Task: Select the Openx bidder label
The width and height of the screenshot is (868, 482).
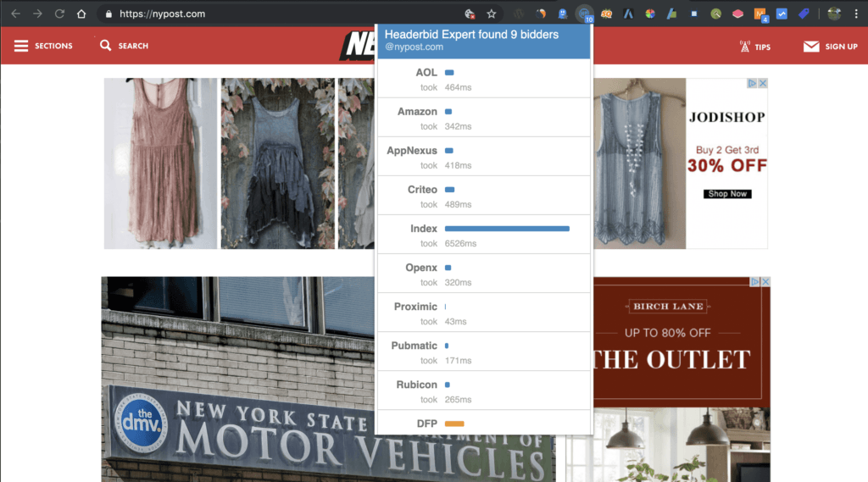Action: [421, 268]
